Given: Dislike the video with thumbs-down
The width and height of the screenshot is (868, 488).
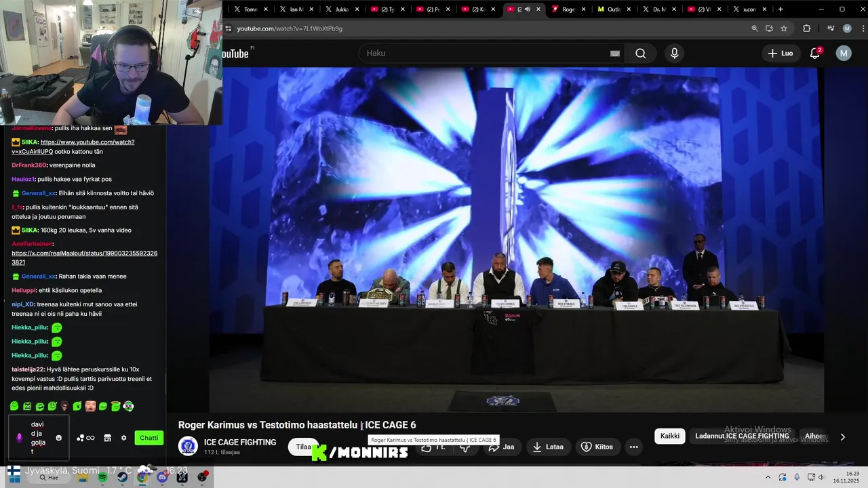Looking at the screenshot, I should pyautogui.click(x=465, y=447).
